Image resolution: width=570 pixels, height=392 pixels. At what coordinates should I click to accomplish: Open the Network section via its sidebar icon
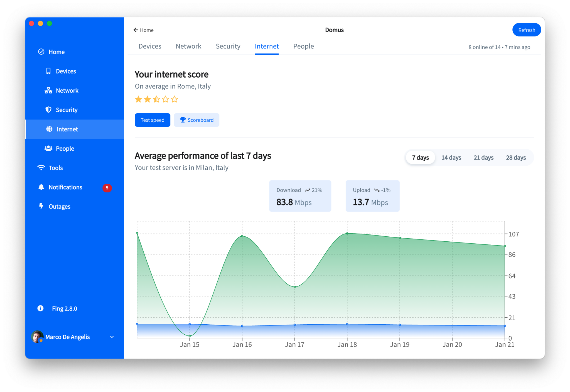48,90
